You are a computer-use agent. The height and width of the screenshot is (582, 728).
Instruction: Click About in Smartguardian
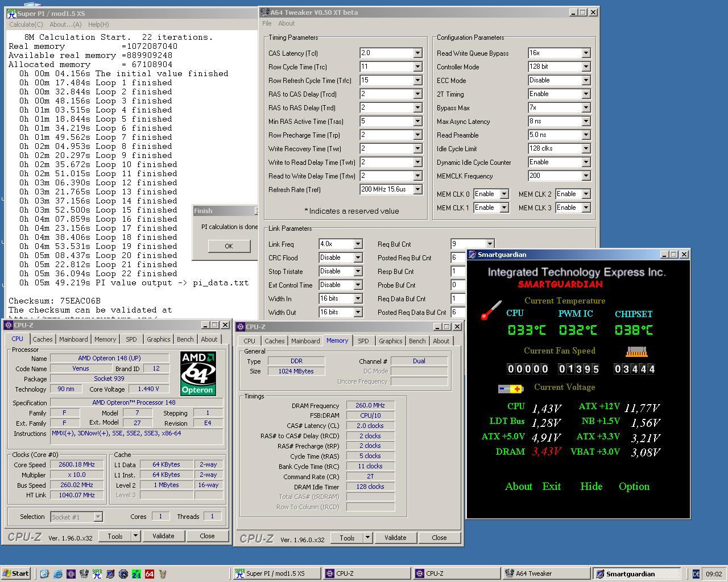tap(519, 487)
